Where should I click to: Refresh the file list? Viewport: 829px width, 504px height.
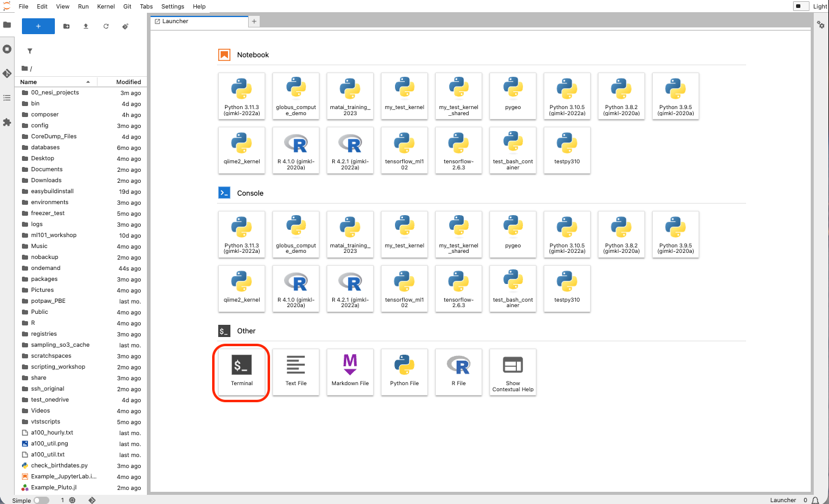(x=106, y=26)
